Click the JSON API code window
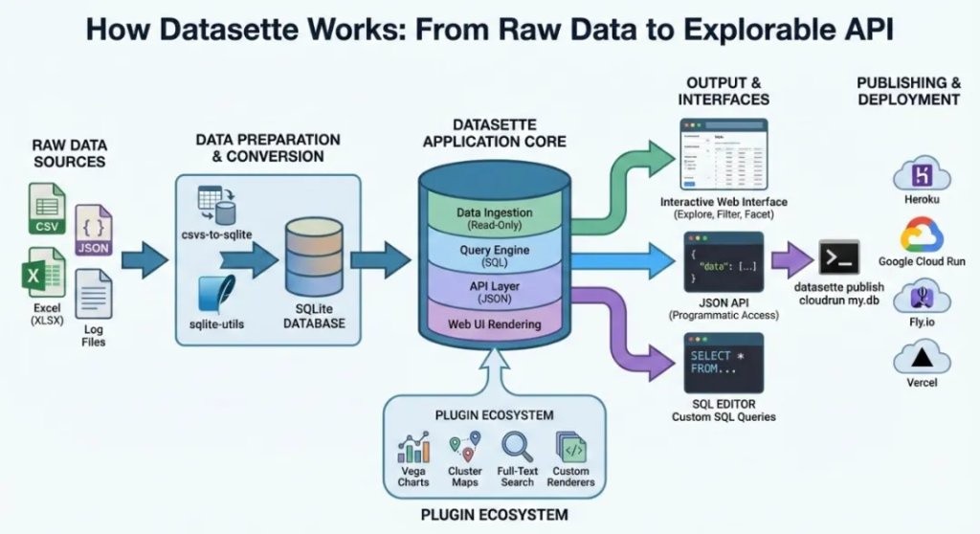 tap(724, 262)
